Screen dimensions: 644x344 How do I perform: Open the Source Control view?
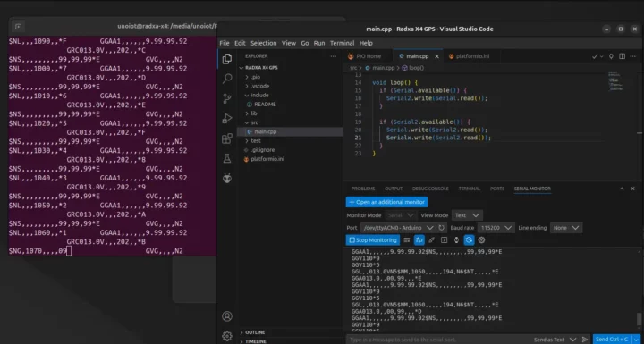coord(226,98)
